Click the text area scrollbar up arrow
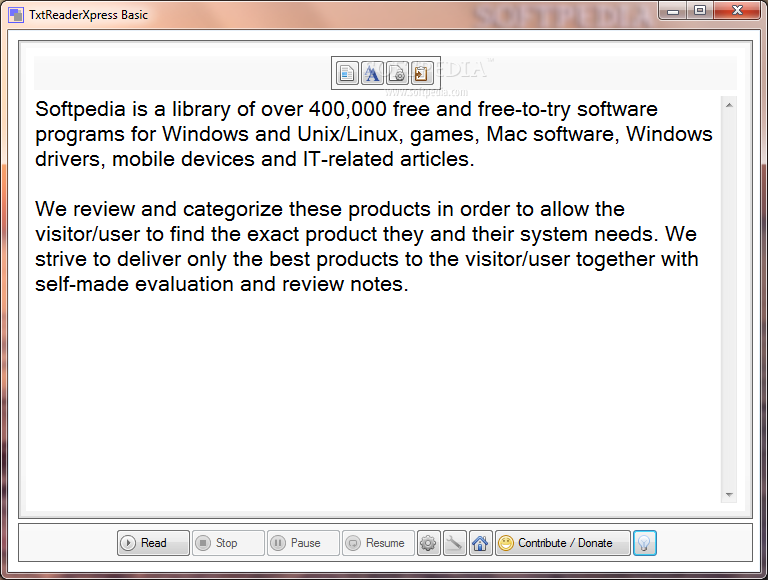Viewport: 768px width, 580px height. point(729,105)
